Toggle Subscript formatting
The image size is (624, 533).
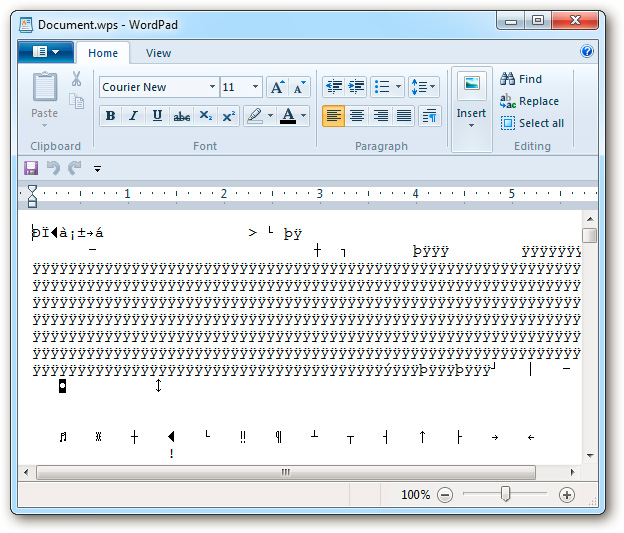click(x=205, y=116)
